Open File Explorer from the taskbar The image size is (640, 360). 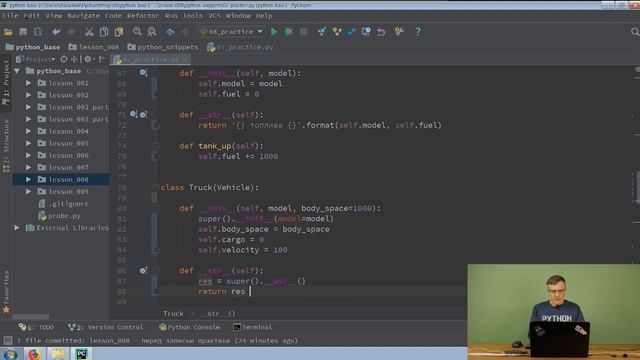pos(58,354)
